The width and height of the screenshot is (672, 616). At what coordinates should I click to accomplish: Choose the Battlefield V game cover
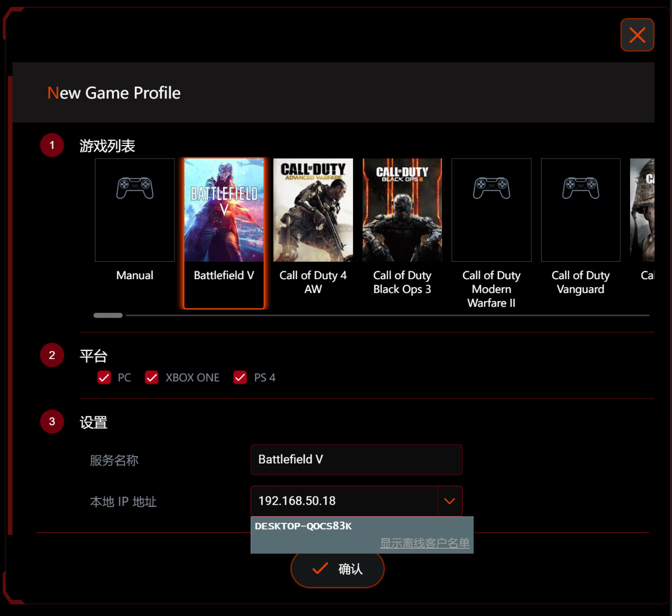[224, 210]
